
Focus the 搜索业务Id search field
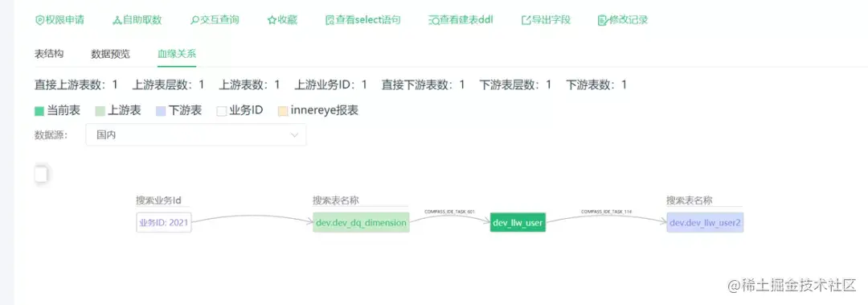pyautogui.click(x=163, y=200)
